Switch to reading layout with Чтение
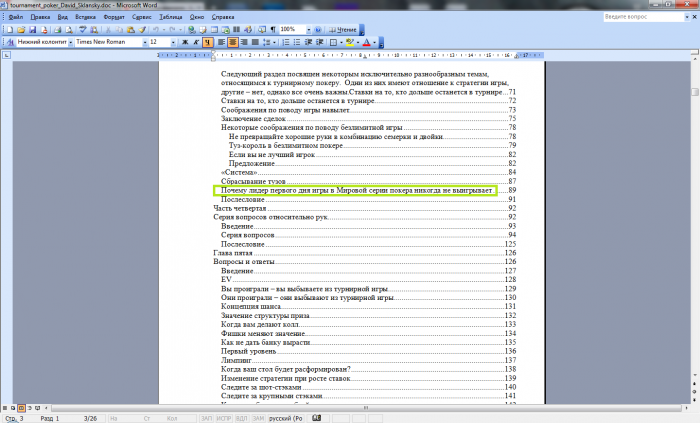700x423 pixels. (x=343, y=30)
